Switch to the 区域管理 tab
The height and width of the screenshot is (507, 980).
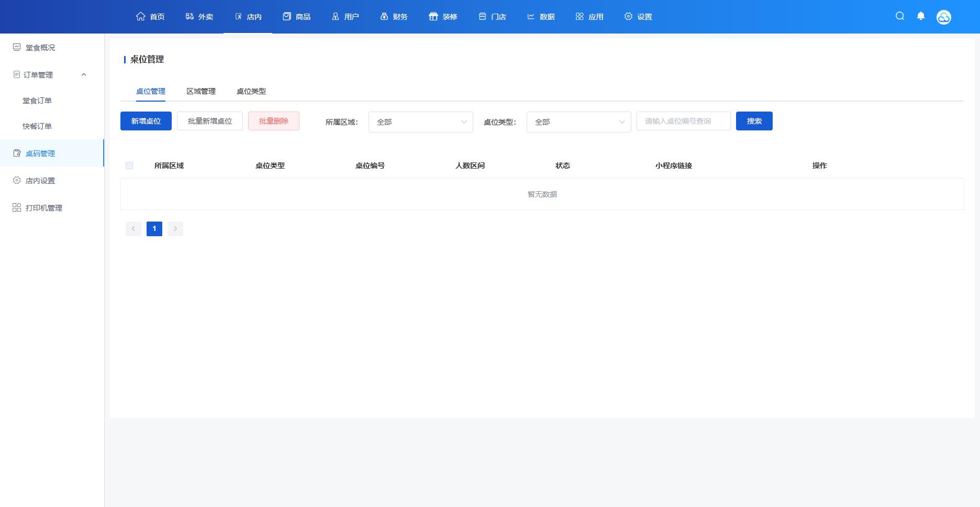[x=201, y=91]
